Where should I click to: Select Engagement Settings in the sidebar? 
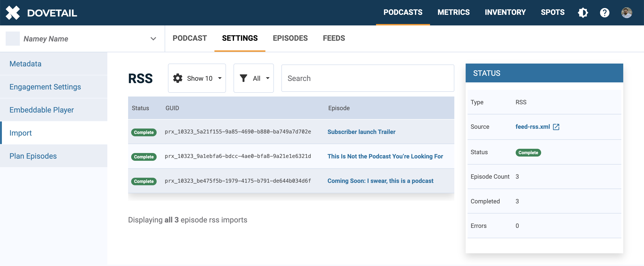45,87
